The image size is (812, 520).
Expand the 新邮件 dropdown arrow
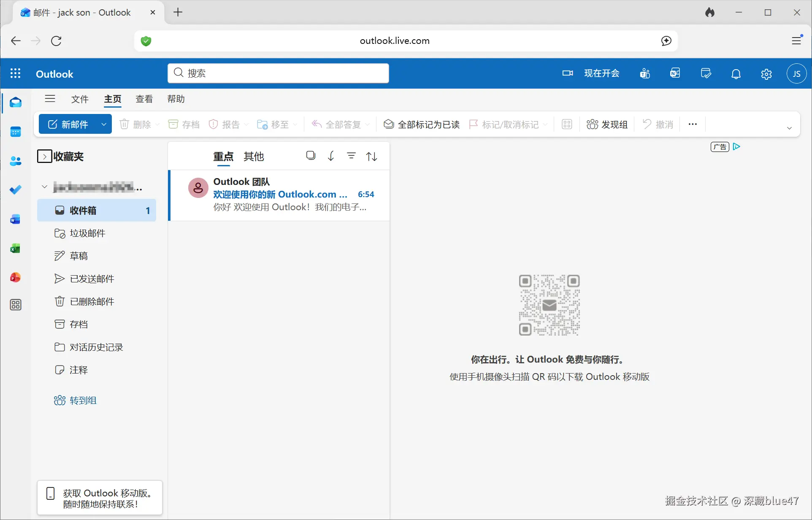click(x=103, y=124)
